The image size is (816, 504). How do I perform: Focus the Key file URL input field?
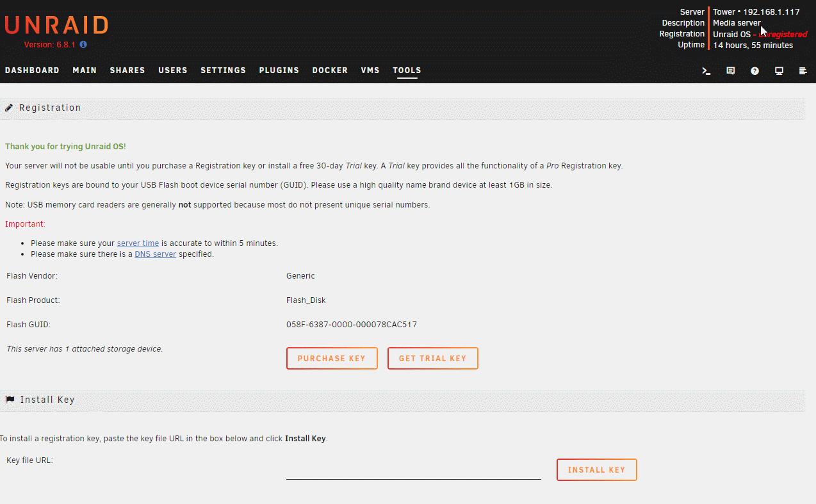click(414, 470)
